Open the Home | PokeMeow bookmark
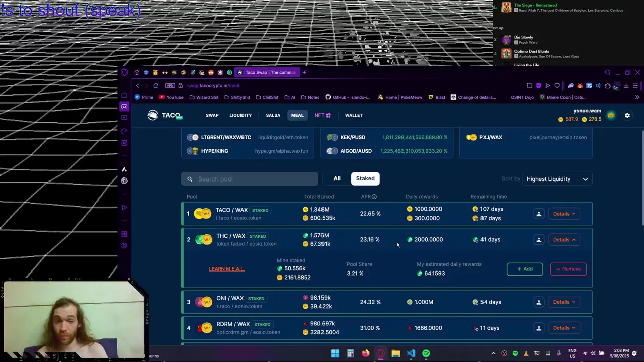This screenshot has width=644, height=362. [400, 97]
